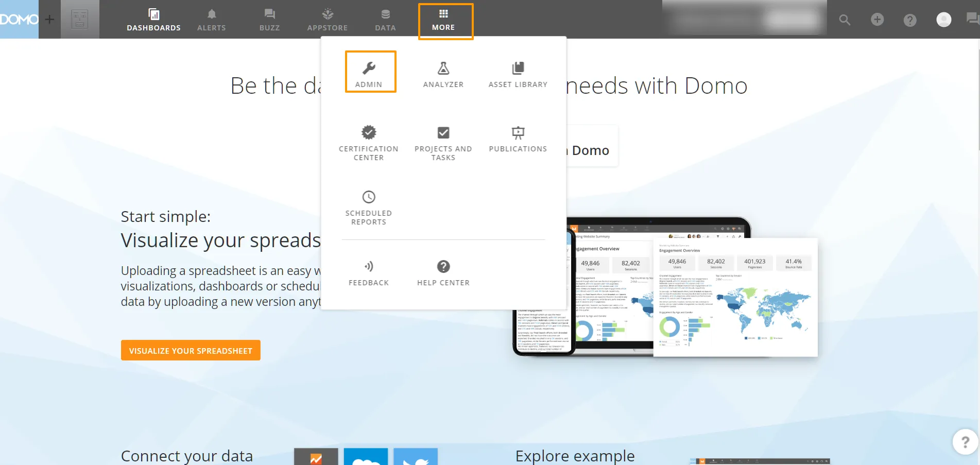Click the floating help bubble

tap(965, 442)
